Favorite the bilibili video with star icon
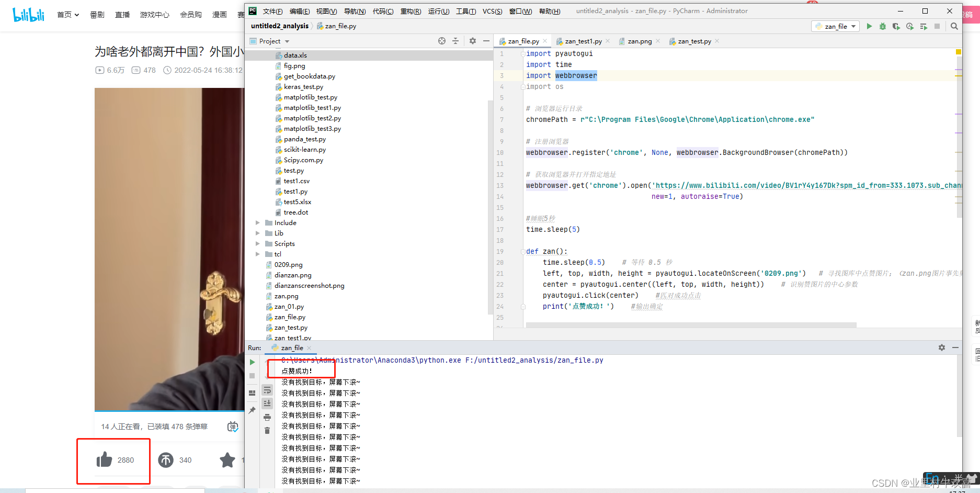The width and height of the screenshot is (980, 493). (x=227, y=460)
